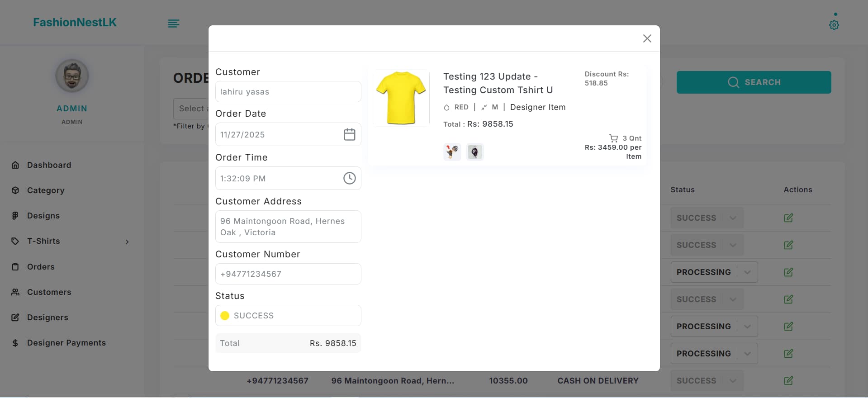This screenshot has width=868, height=398.
Task: Click the Status SUCCESS field in dialog
Action: (x=288, y=316)
